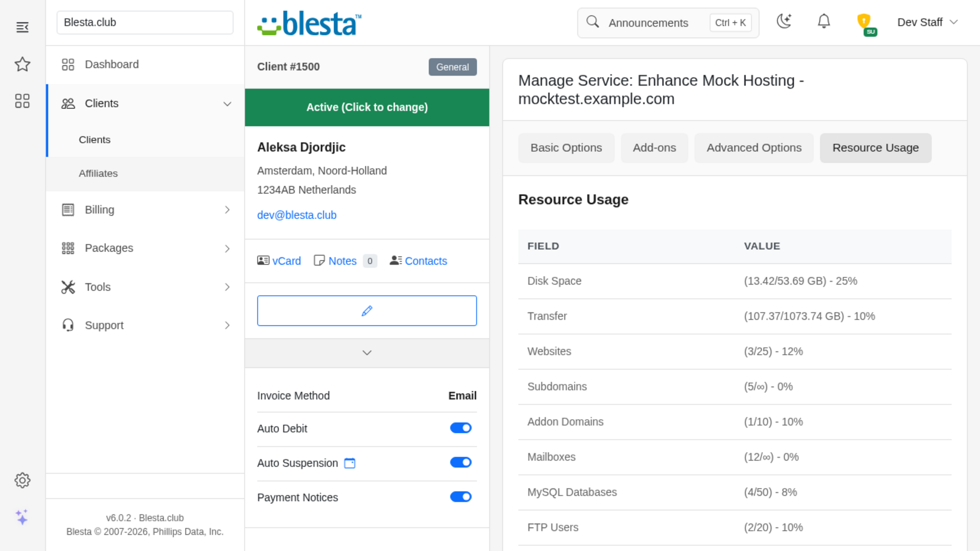Click the Blesta.club company field
The height and width of the screenshot is (551, 980).
click(145, 22)
